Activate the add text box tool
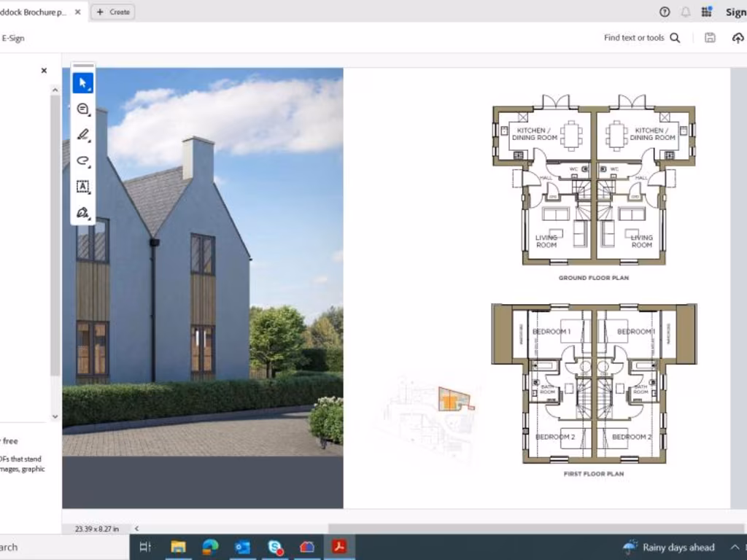 tap(82, 187)
